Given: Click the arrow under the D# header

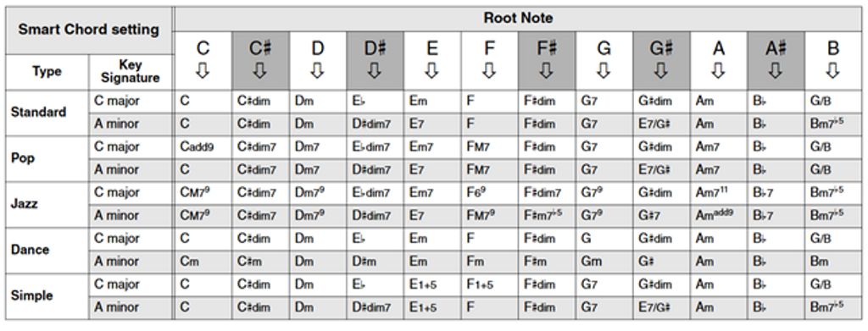Looking at the screenshot, I should (375, 72).
